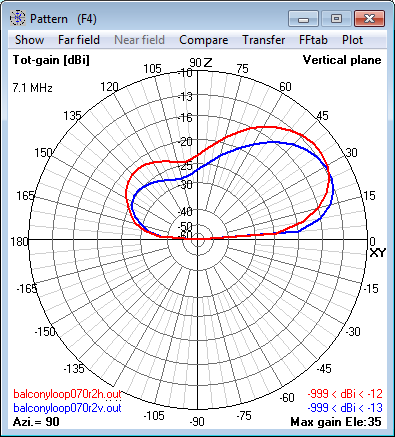The height and width of the screenshot is (437, 395).
Task: Click the red -999 < dBi < -12 range
Action: point(345,394)
